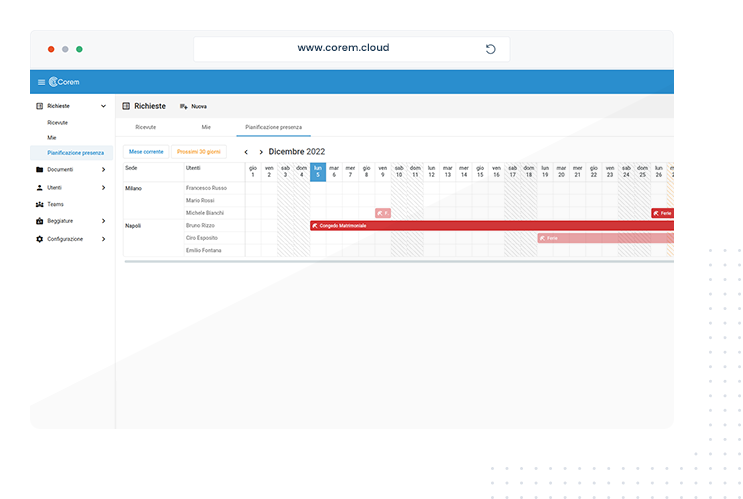Click the www.corem.cloud address bar
The image size is (743, 499).
point(352,49)
